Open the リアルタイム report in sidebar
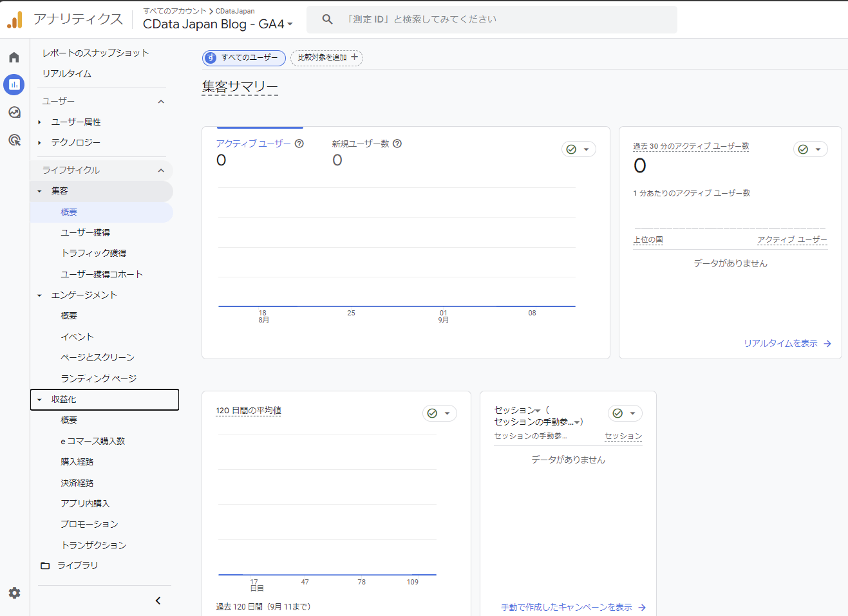 coord(66,73)
